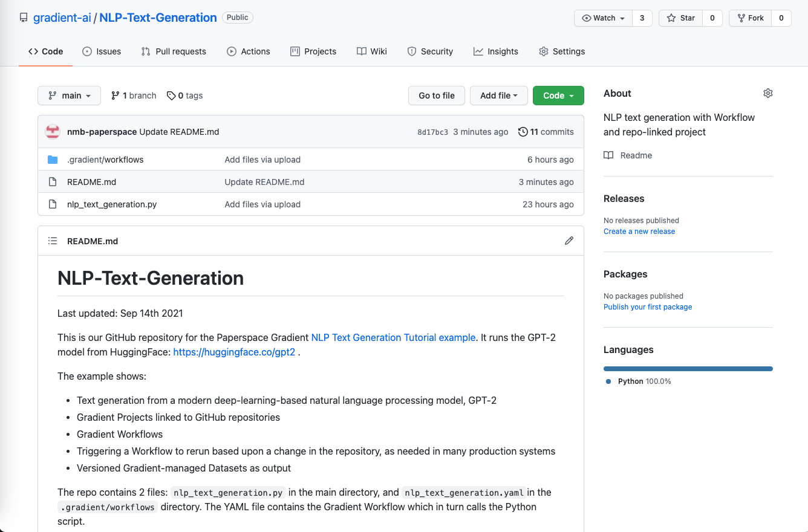
Task: Open nlp_text_generation.py file
Action: [x=112, y=204]
